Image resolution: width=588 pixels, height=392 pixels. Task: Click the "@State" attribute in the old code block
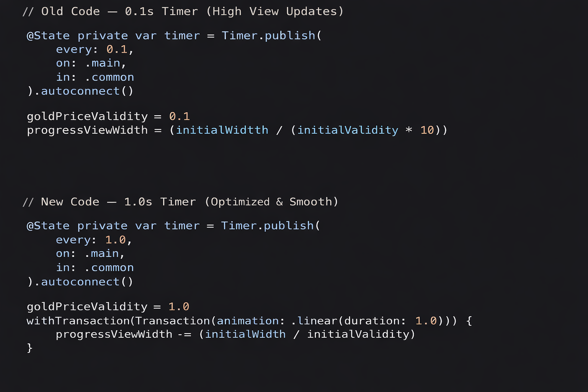(48, 36)
